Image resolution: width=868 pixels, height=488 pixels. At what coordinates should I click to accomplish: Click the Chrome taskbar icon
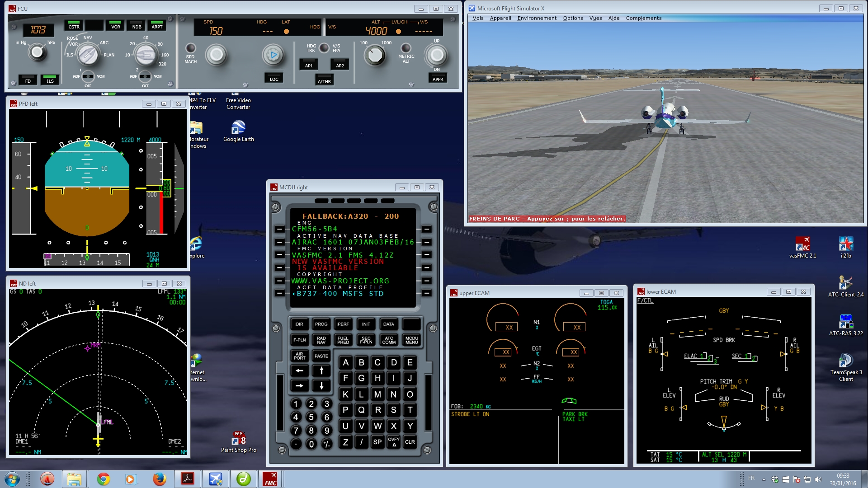tap(104, 479)
